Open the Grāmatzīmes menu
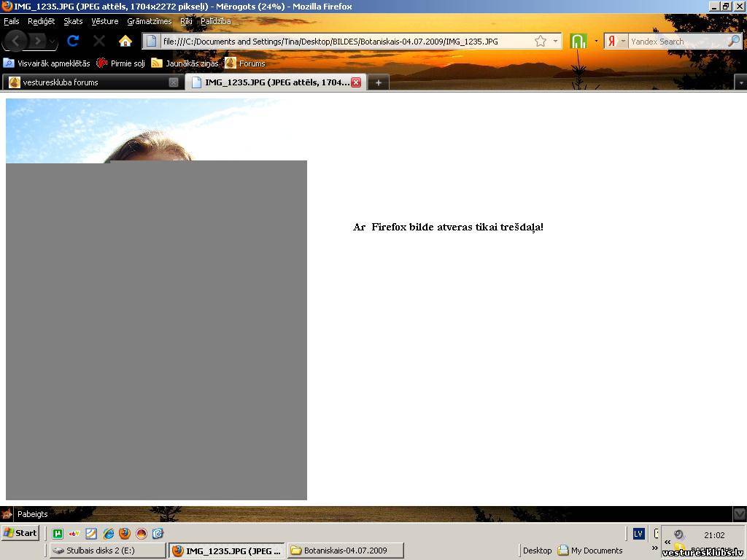 point(149,21)
